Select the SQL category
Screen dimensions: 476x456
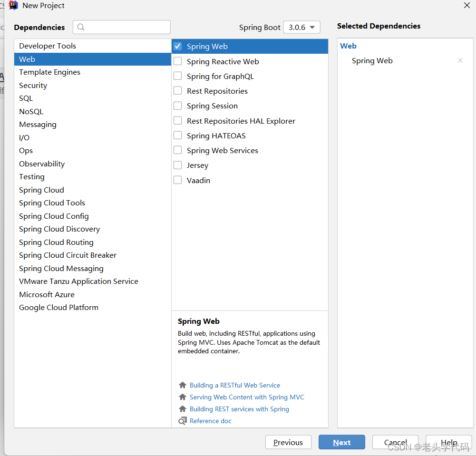[93, 98]
